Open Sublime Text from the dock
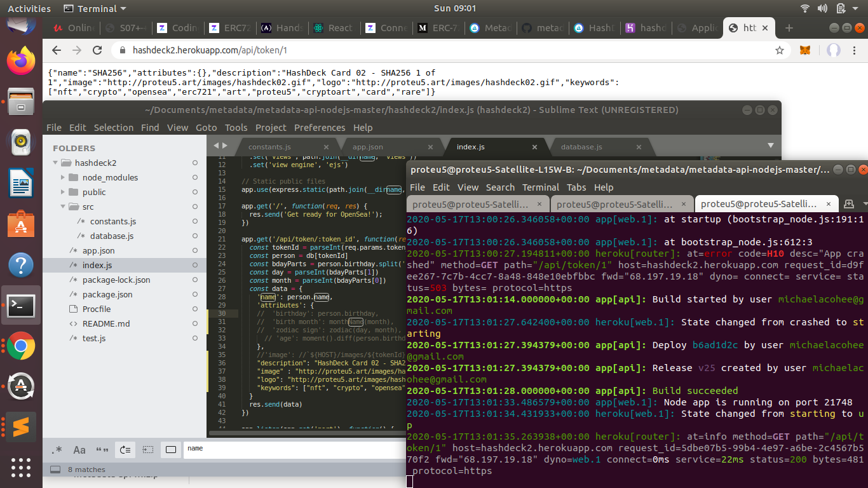The image size is (868, 488). (21, 427)
